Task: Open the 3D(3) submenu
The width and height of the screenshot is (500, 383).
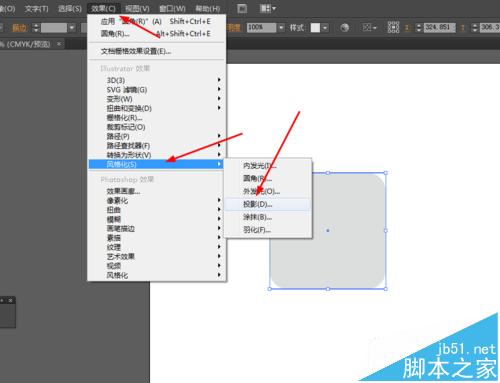Action: point(156,80)
